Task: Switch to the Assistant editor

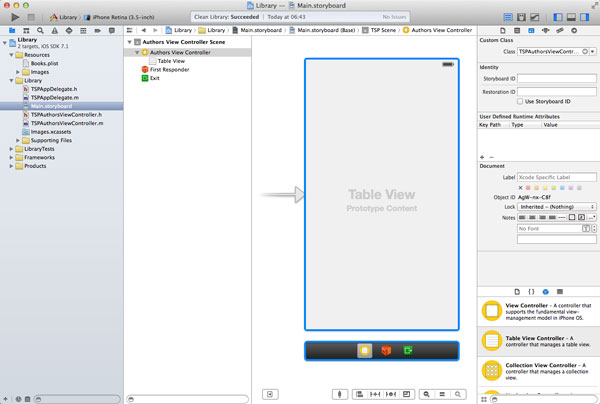Action: pyautogui.click(x=521, y=17)
